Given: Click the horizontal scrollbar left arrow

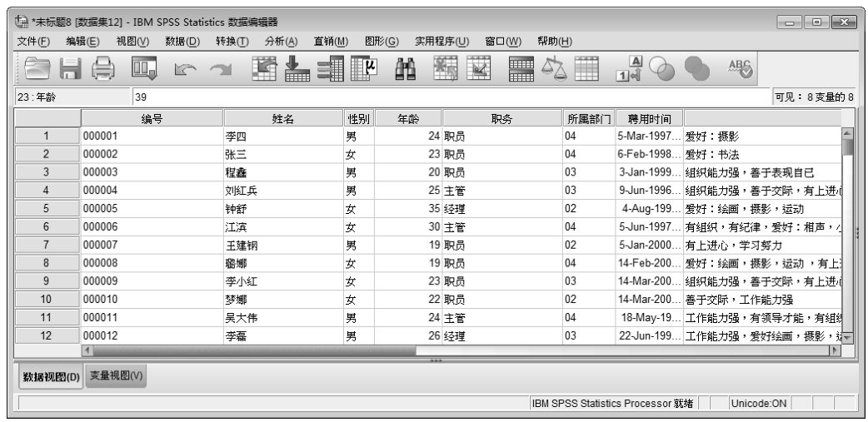Looking at the screenshot, I should pos(87,351).
